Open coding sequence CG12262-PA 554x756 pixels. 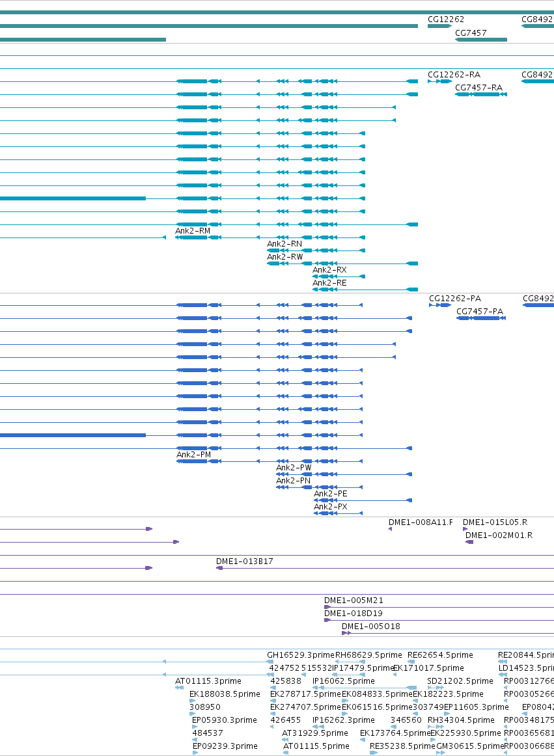pos(455,299)
